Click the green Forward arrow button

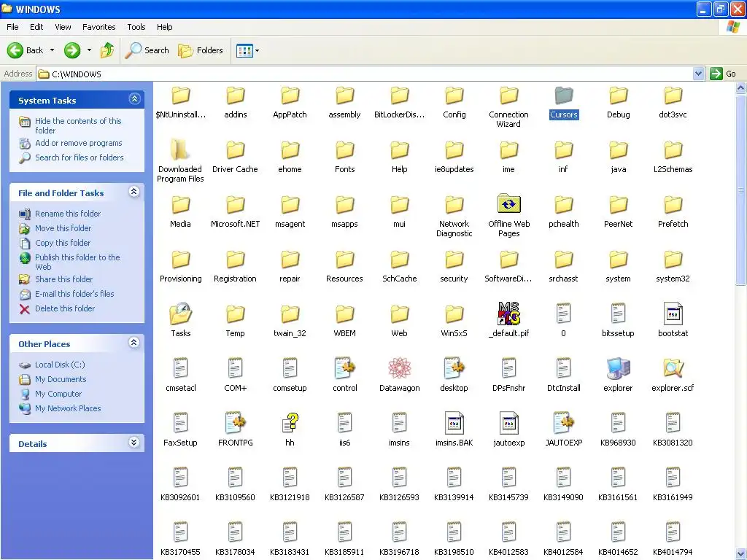tap(72, 50)
